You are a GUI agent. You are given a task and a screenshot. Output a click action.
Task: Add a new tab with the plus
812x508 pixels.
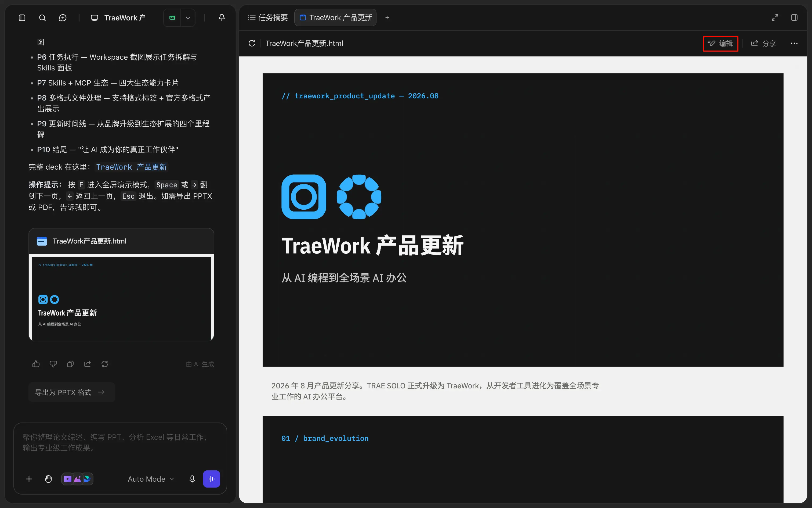(387, 17)
